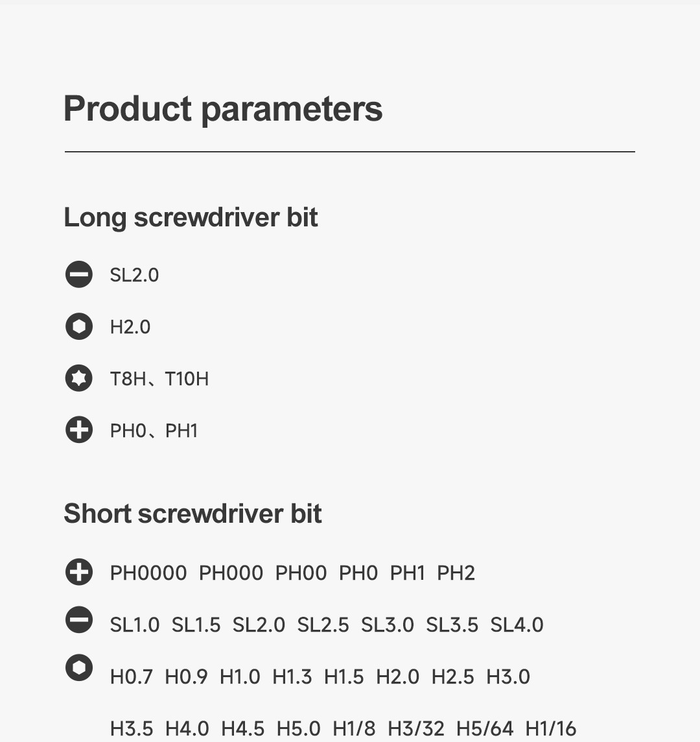Click the H0.7 bit label
Image resolution: width=700 pixels, height=742 pixels.
tap(132, 676)
